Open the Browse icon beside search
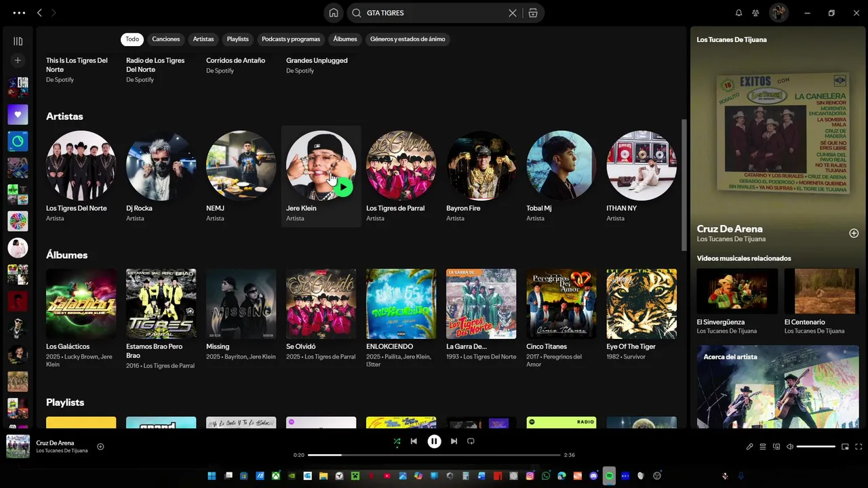The height and width of the screenshot is (488, 868). point(533,13)
